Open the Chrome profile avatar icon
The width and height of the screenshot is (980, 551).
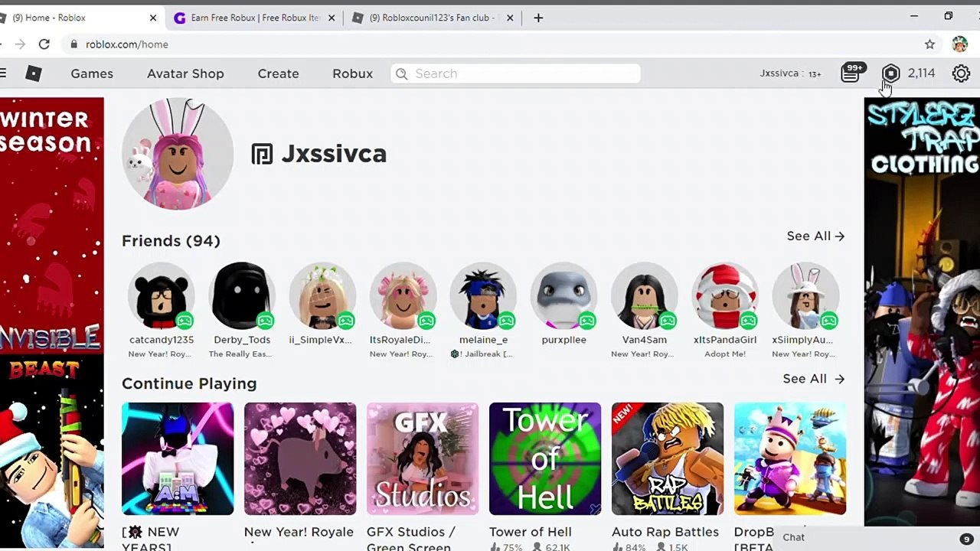[x=959, y=44]
